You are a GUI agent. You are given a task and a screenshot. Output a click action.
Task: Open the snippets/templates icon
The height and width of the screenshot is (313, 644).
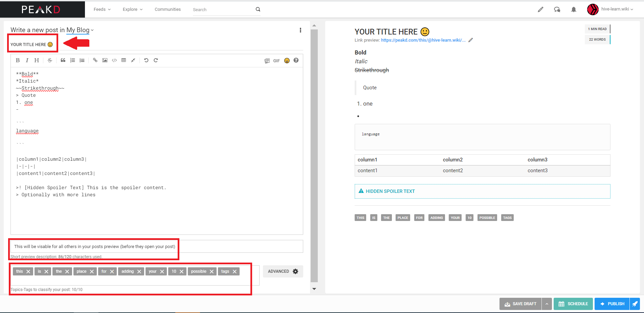point(267,61)
